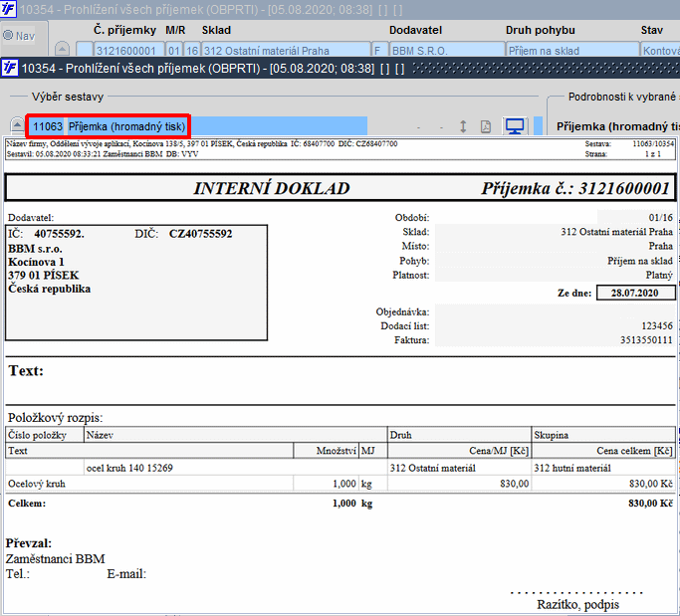Click the receipt number field 3121600001

click(x=128, y=51)
